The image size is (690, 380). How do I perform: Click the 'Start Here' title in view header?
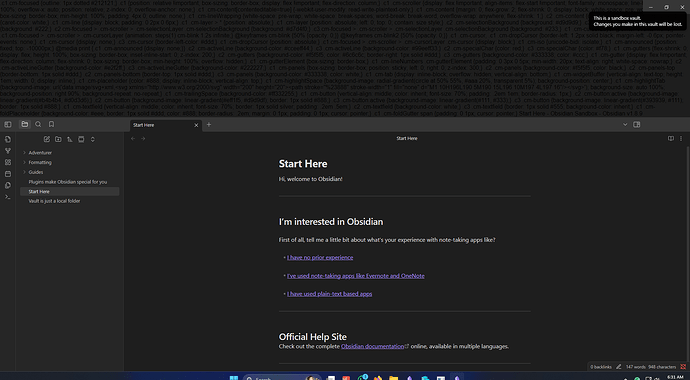pos(407,139)
